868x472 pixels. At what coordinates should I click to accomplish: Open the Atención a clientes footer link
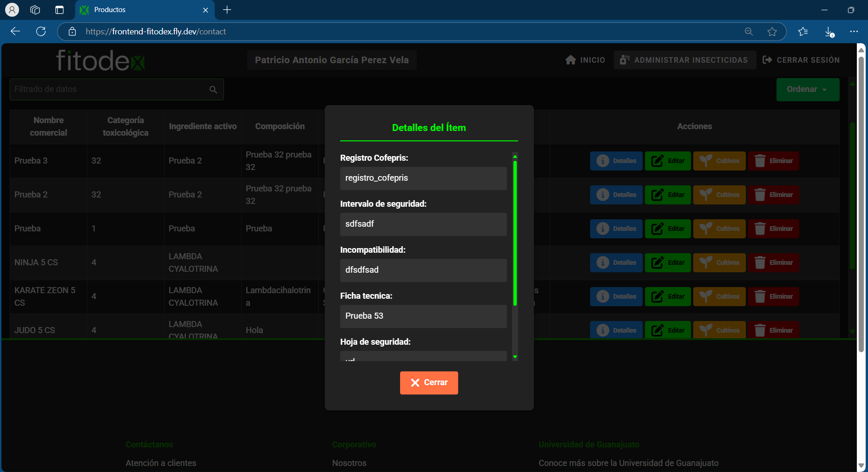coord(161,463)
